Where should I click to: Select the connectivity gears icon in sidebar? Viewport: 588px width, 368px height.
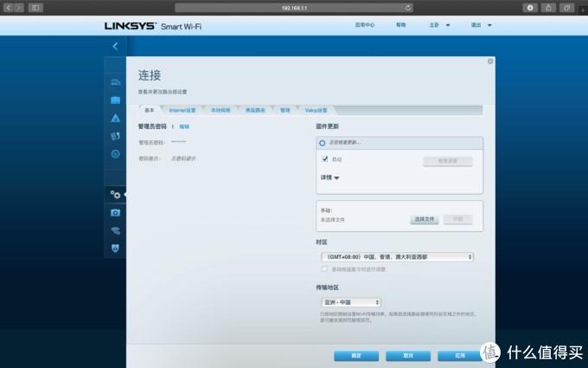point(116,195)
